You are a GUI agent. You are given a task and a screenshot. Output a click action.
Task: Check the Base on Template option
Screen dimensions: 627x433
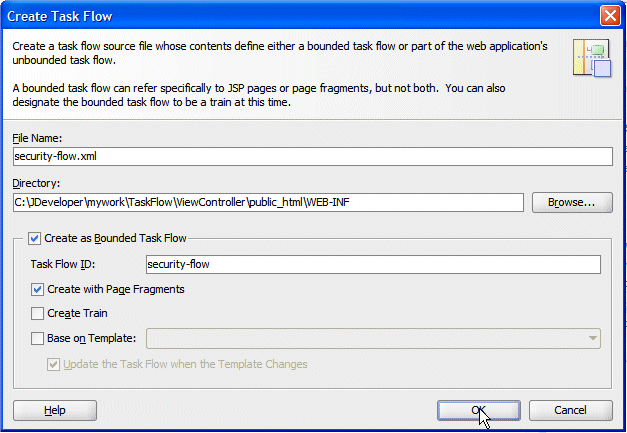point(37,339)
